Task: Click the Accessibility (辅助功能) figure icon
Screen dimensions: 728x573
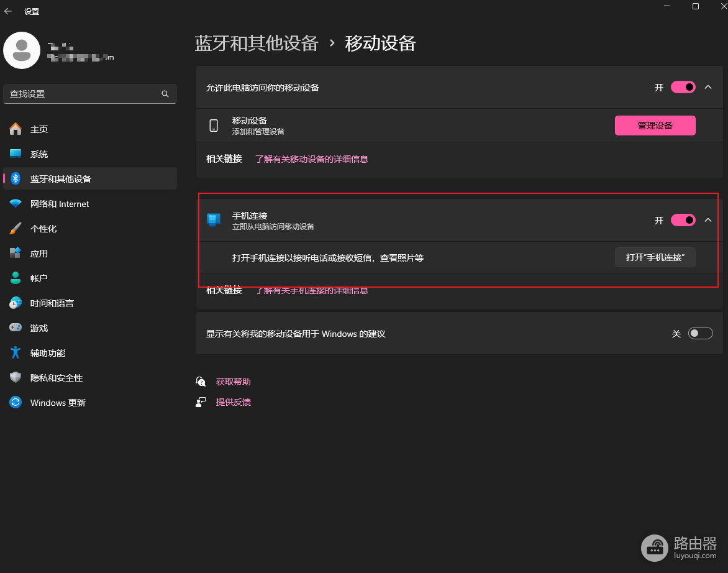Action: 16,352
